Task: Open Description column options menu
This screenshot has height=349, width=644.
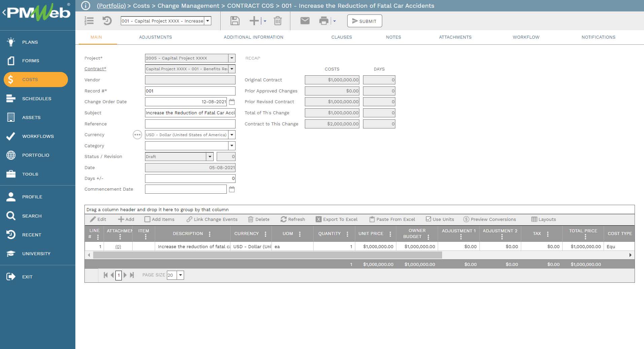Action: pos(210,234)
